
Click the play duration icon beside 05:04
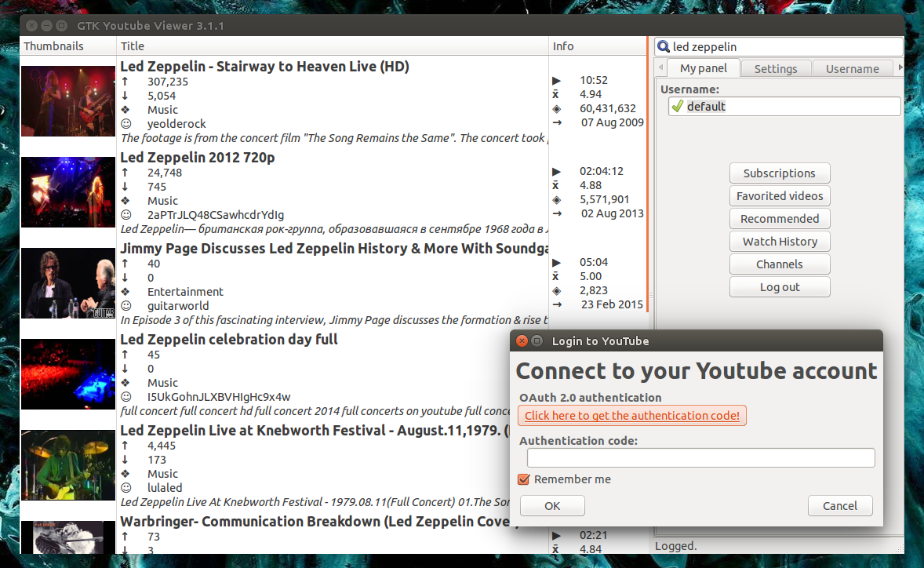click(x=556, y=262)
